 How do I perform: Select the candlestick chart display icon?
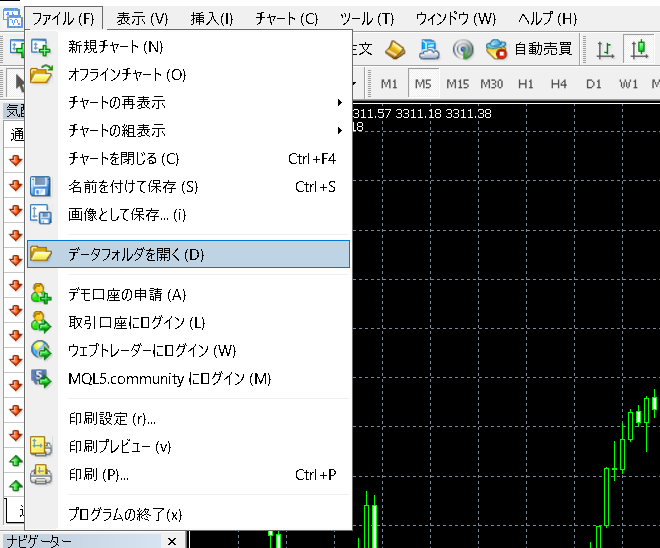638,49
